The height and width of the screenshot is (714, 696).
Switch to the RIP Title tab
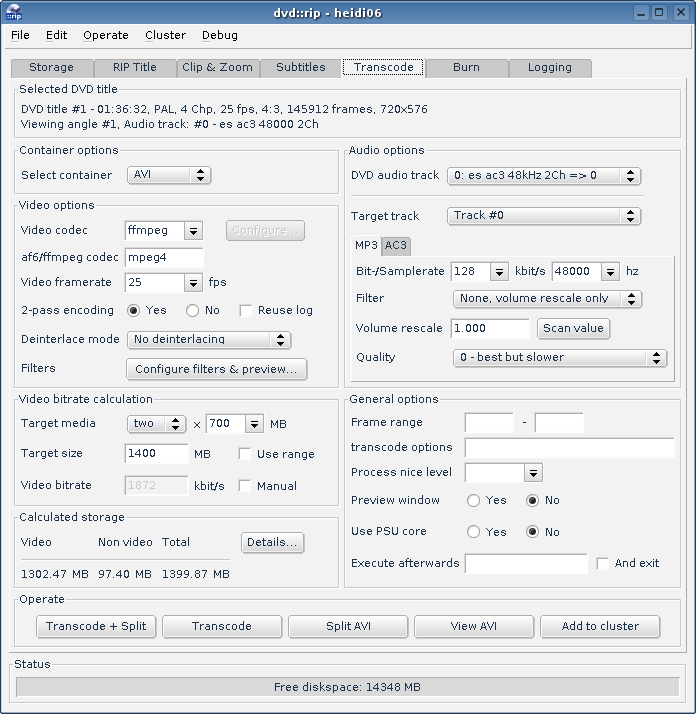135,67
